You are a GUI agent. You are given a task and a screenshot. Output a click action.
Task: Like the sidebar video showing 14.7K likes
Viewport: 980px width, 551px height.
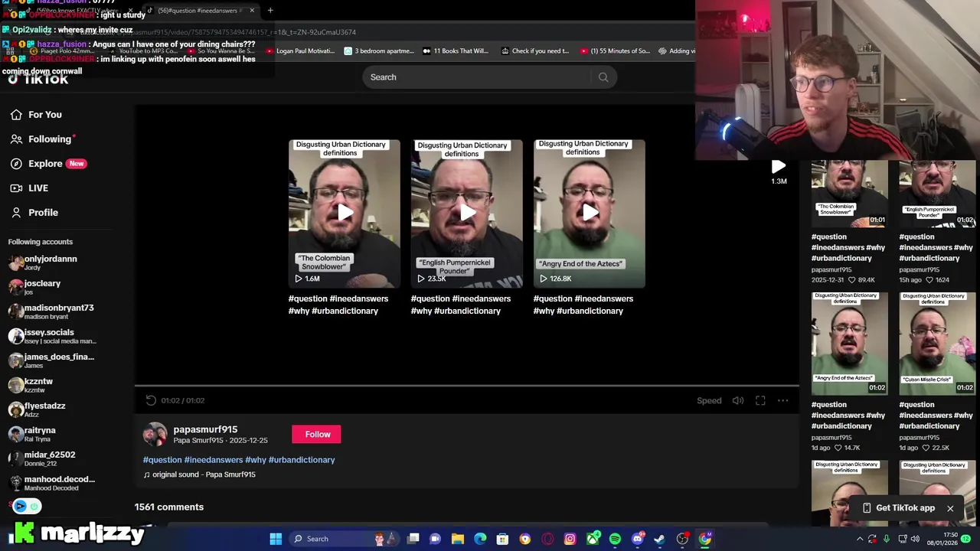coord(838,448)
